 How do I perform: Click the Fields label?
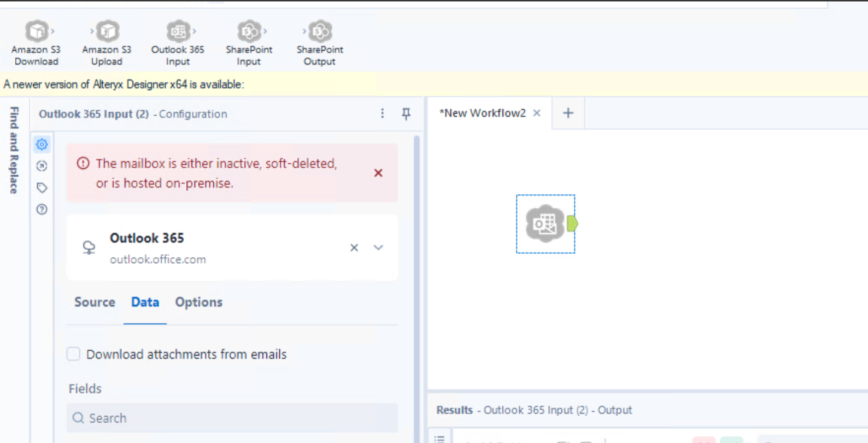pyautogui.click(x=85, y=388)
